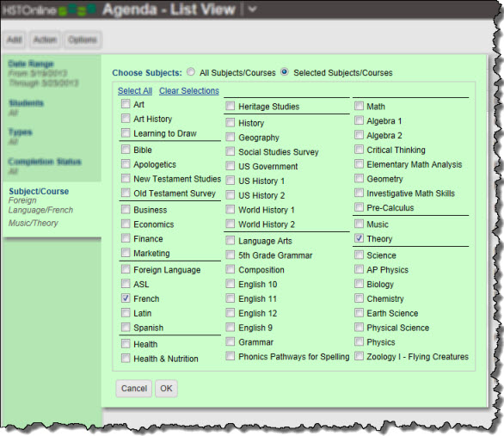Open the Action menu
This screenshot has width=504, height=436.
click(45, 40)
